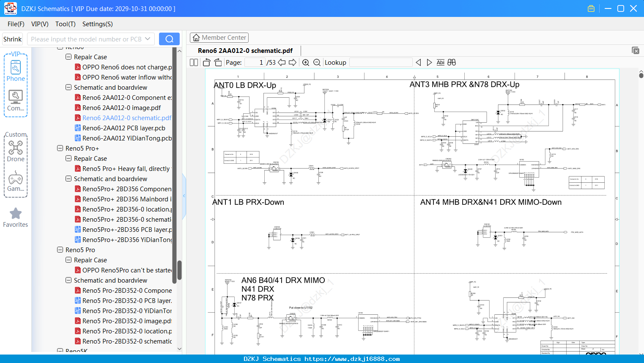This screenshot has width=644, height=363.
Task: Toggle two-page side-by-side view
Action: coord(194,62)
